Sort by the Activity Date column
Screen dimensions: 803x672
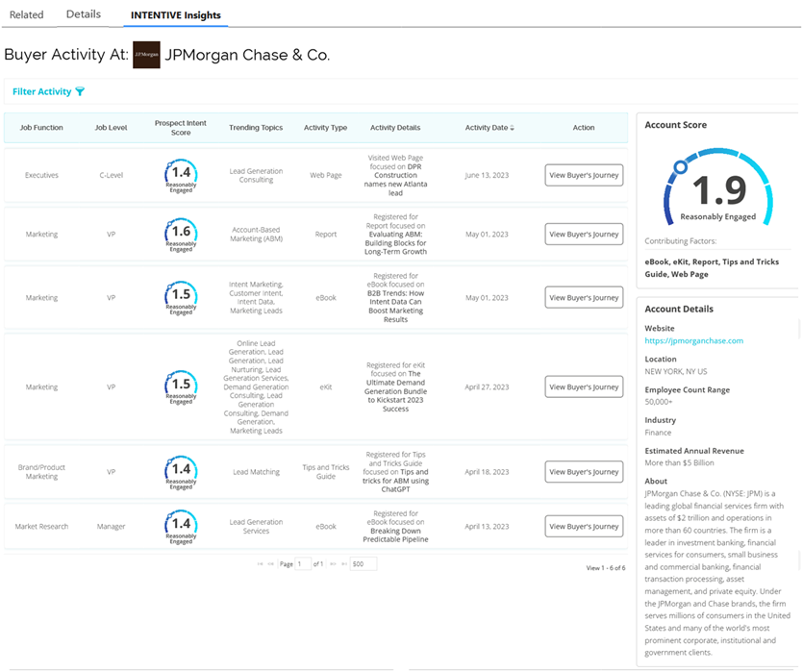click(489, 128)
